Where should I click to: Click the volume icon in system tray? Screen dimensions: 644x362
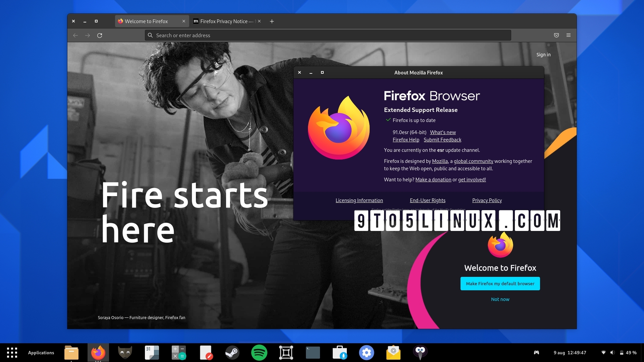pos(612,352)
